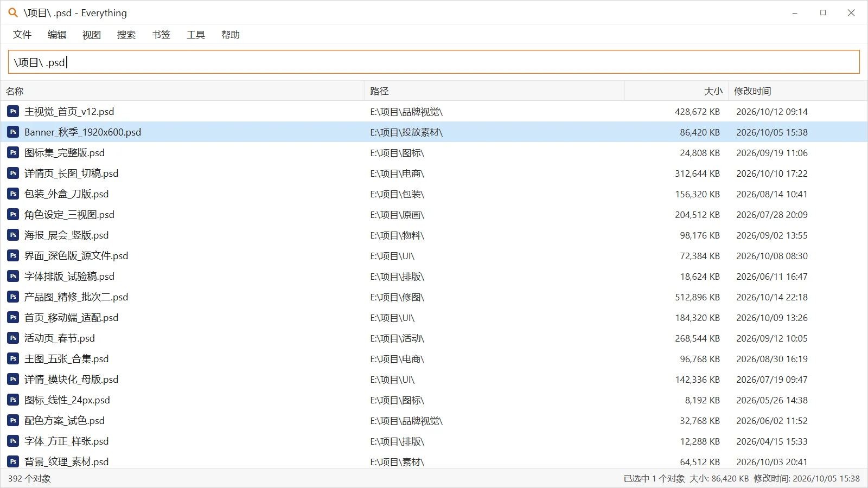The width and height of the screenshot is (868, 488).
Task: Click the size value 8,192 KB
Action: click(702, 400)
